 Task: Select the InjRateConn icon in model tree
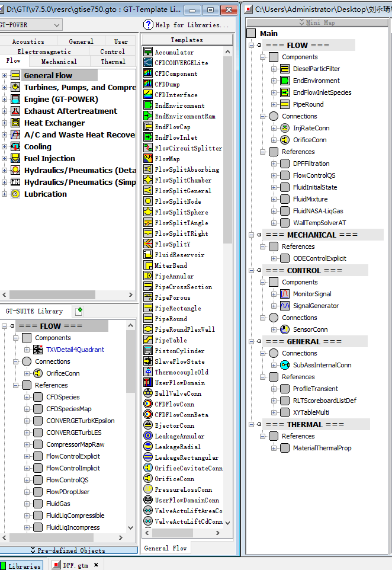click(x=285, y=128)
